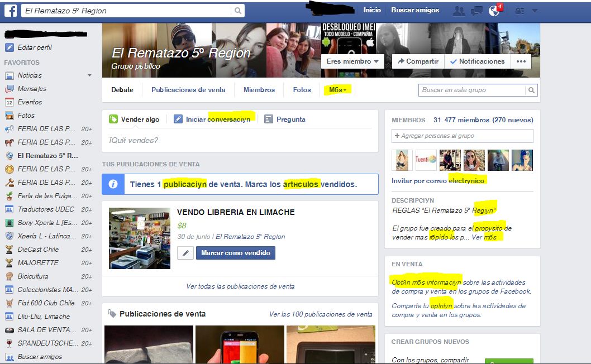Open the messages icon in top bar
Screen dimensions: 591x364
click(476, 11)
